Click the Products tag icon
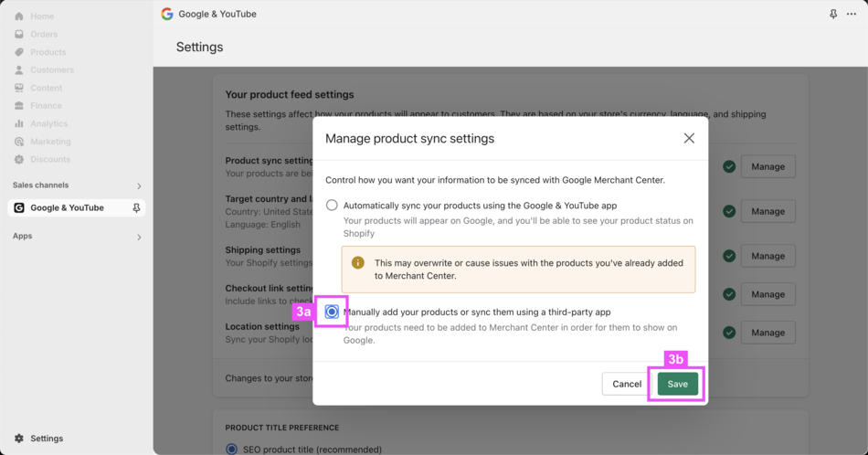The width and height of the screenshot is (868, 455). [19, 52]
